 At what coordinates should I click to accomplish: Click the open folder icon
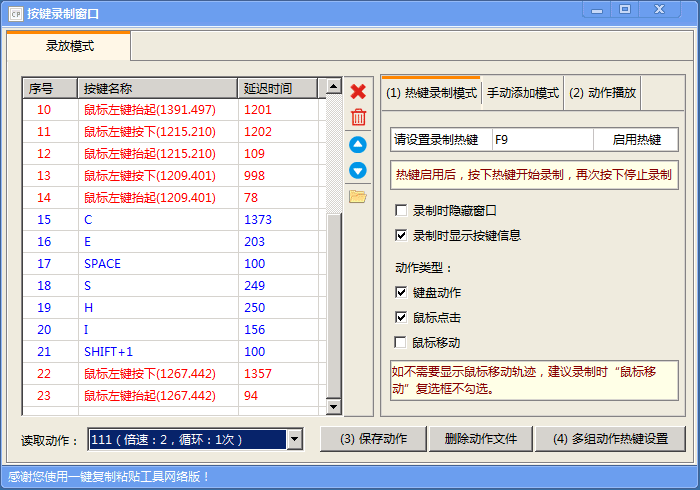point(358,196)
